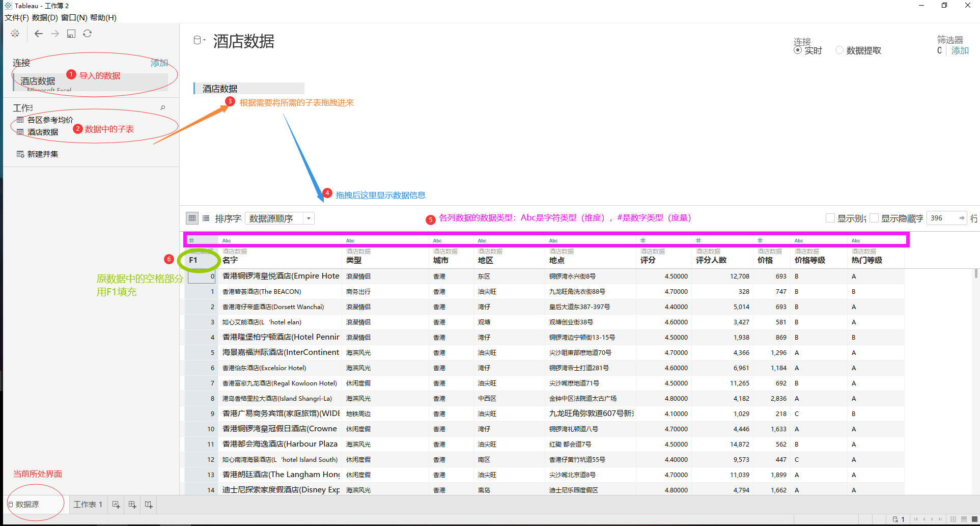Create a new story with the icon
The image size is (980, 526).
(x=148, y=504)
